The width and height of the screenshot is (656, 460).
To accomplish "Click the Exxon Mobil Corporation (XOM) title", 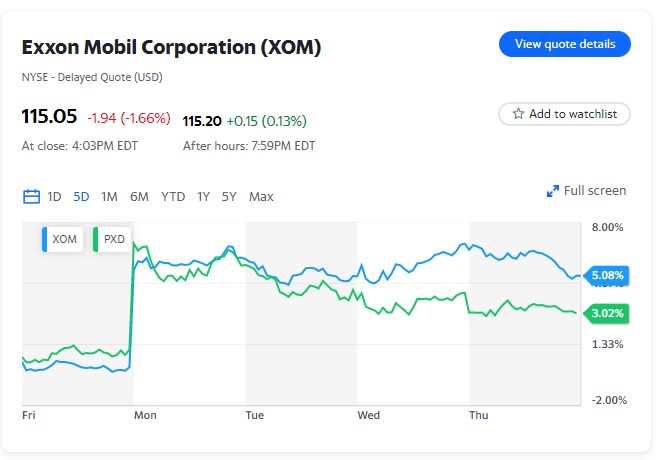I will point(171,47).
